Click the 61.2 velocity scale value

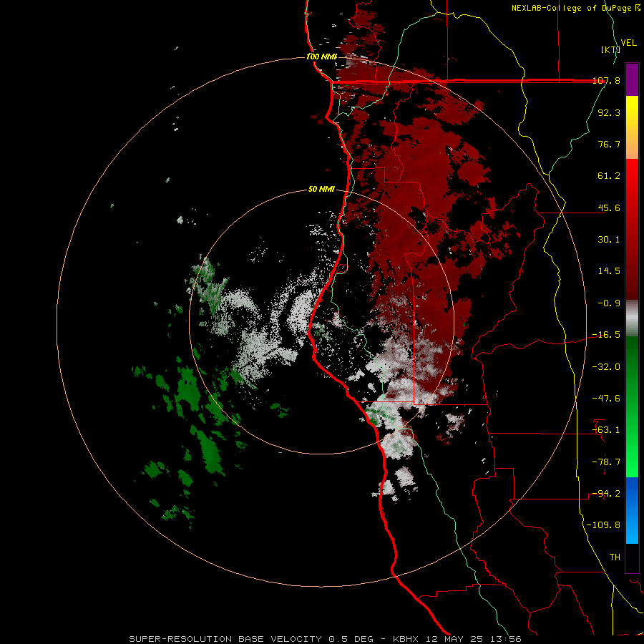pos(609,176)
